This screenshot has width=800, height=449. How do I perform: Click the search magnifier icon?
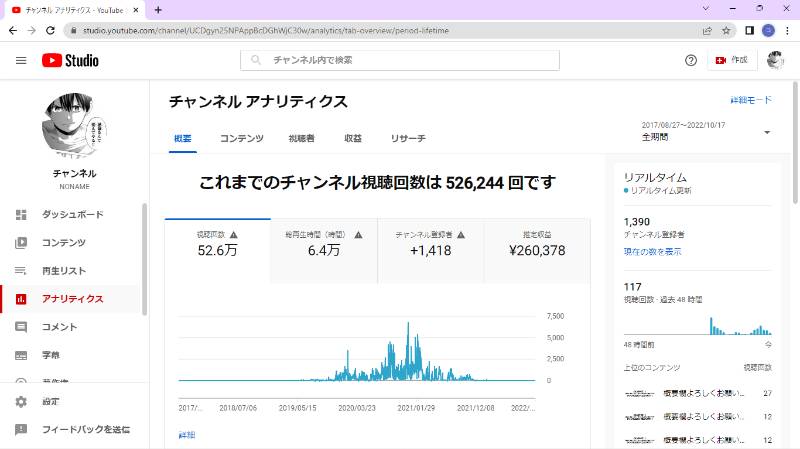coord(256,60)
